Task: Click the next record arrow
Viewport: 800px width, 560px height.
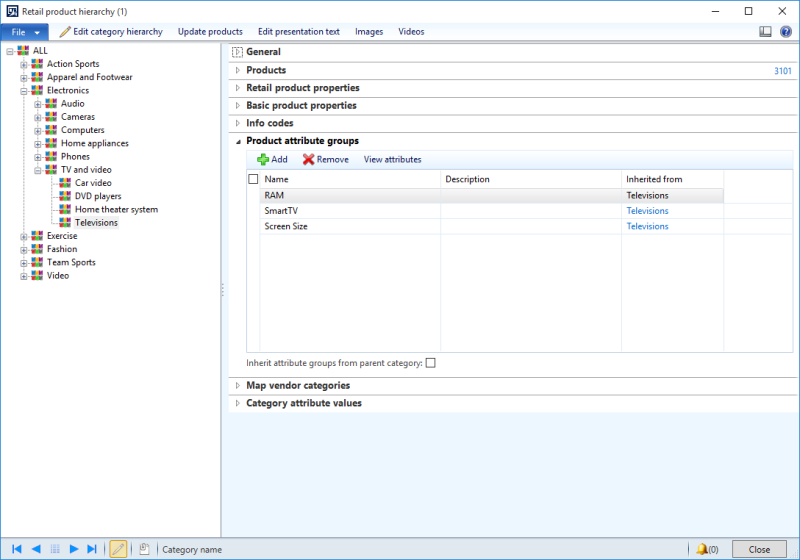Action: [x=74, y=549]
